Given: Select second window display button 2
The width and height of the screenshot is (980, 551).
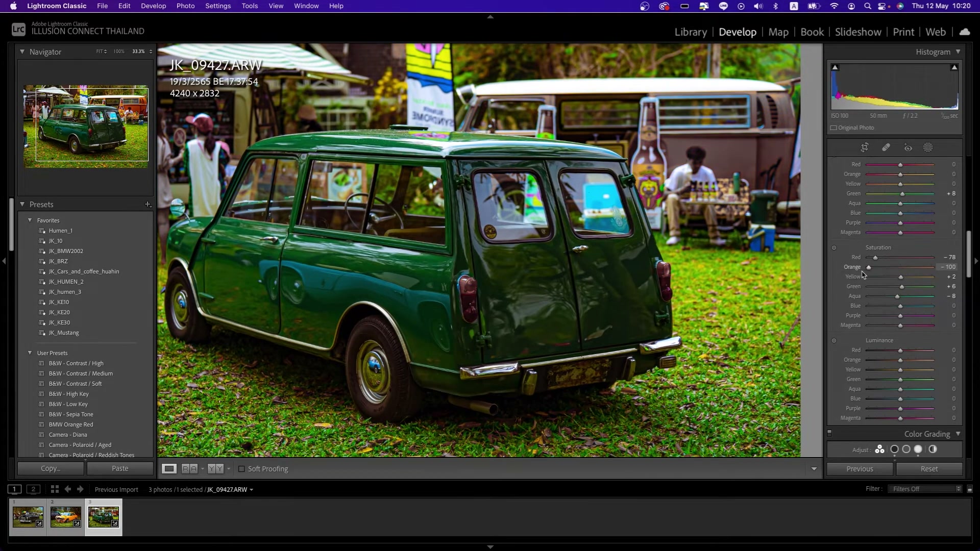Looking at the screenshot, I should 33,489.
